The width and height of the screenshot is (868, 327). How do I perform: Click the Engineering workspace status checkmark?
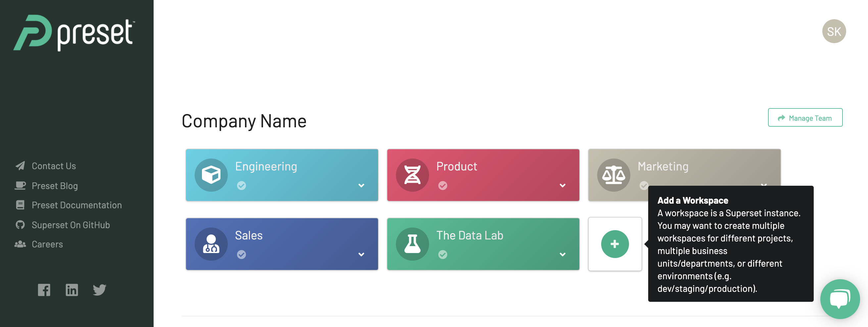pos(242,186)
